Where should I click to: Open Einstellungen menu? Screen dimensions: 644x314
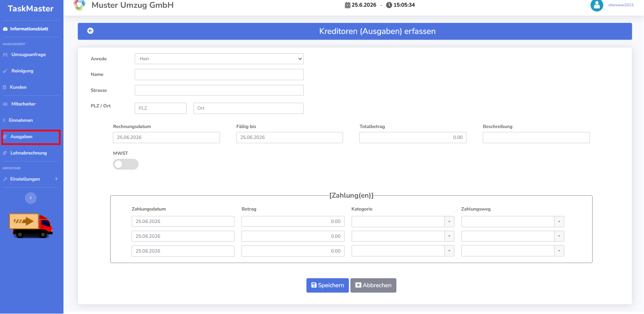25,179
